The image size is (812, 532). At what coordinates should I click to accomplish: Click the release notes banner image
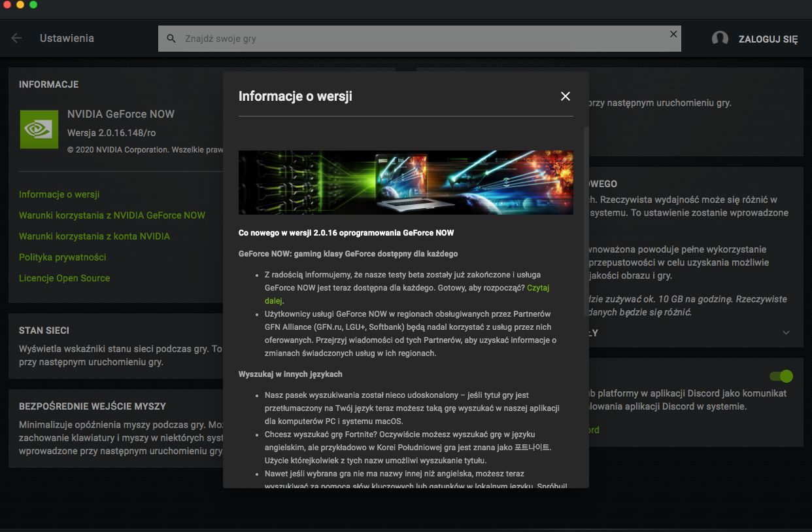[x=406, y=183]
